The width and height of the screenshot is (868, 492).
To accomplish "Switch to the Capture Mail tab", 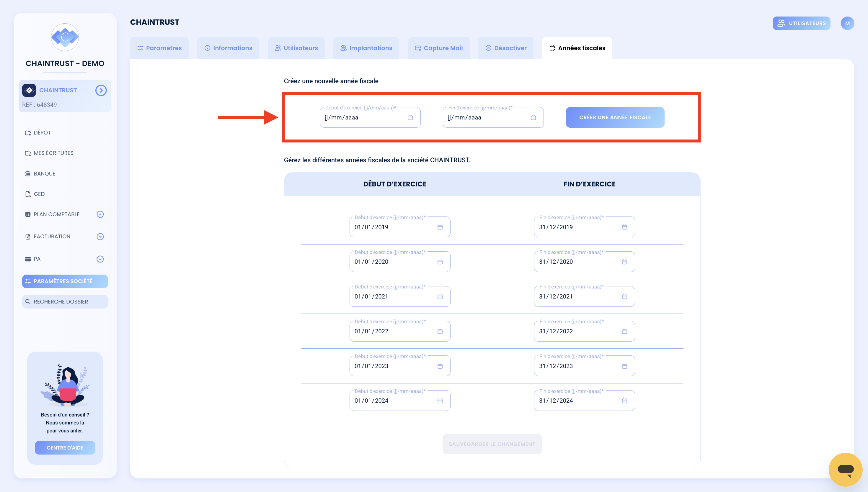I will (x=438, y=48).
